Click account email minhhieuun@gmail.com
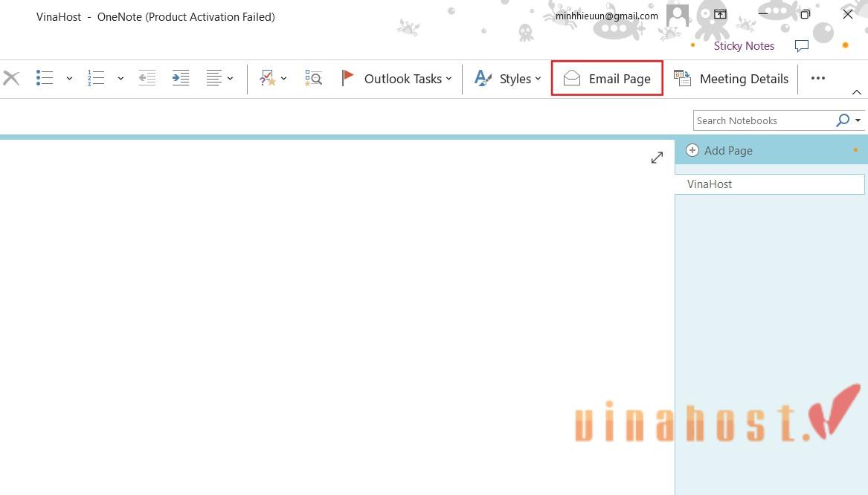This screenshot has width=868, height=495. point(607,16)
